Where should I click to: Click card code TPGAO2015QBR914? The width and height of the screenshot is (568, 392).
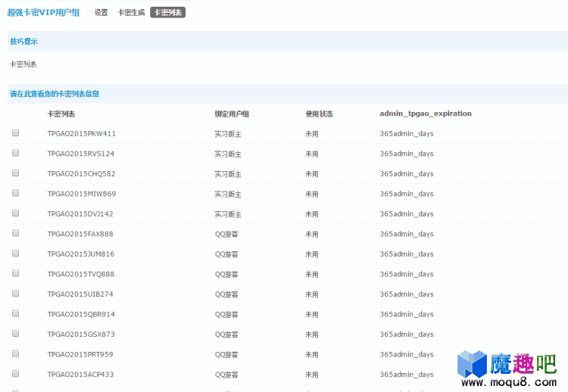coord(81,314)
